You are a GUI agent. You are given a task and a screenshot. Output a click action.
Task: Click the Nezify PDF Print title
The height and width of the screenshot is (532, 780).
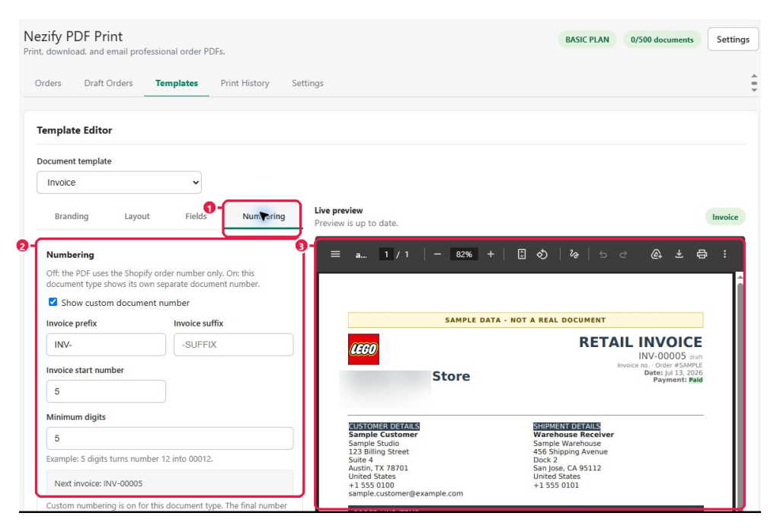coord(73,37)
